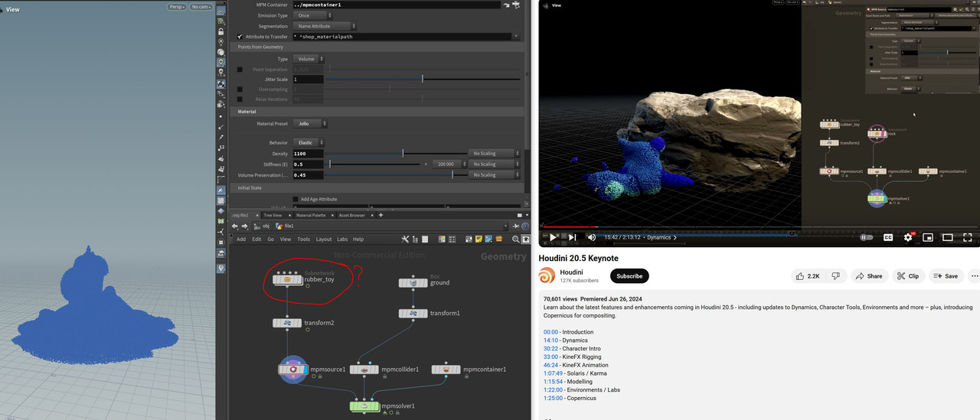This screenshot has width=980, height=420.
Task: Open Points from Geometry Type dropdown
Action: 309,59
